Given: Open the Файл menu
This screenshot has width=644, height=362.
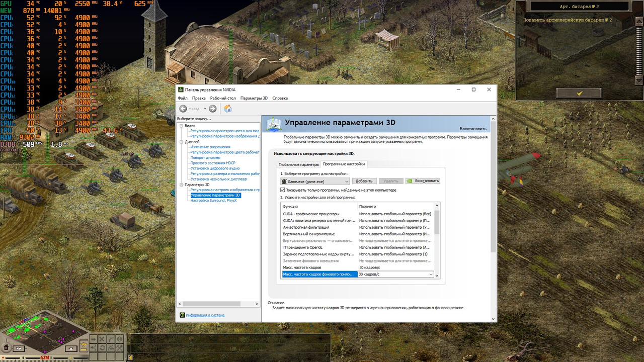Looking at the screenshot, I should 182,98.
